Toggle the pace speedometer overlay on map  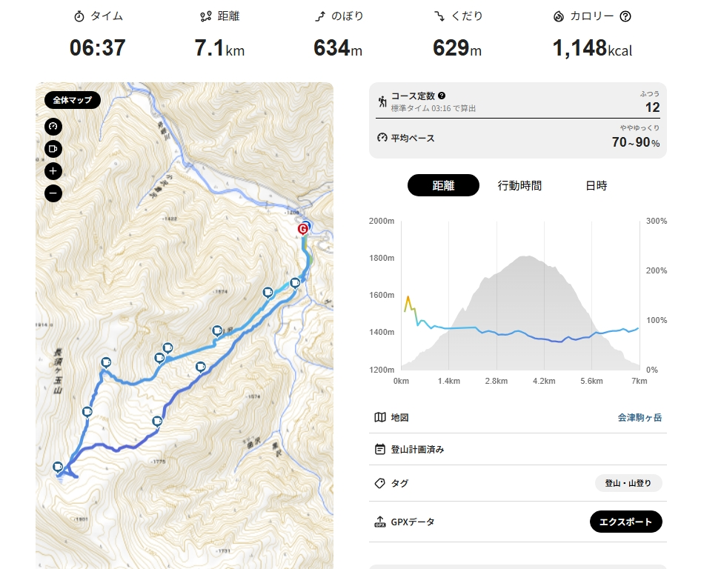(53, 127)
